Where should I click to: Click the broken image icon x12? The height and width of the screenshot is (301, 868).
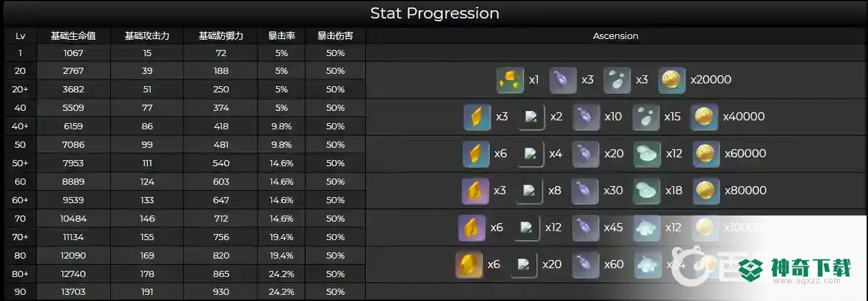(x=526, y=228)
